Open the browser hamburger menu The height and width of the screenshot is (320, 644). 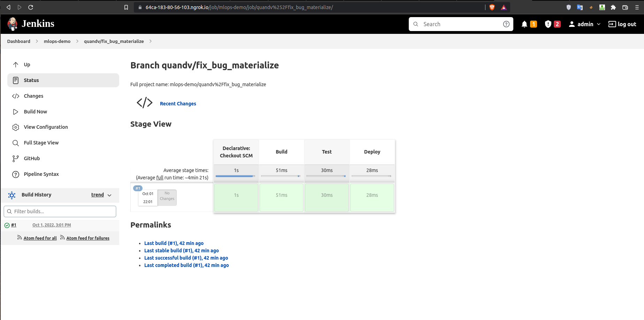(x=637, y=7)
